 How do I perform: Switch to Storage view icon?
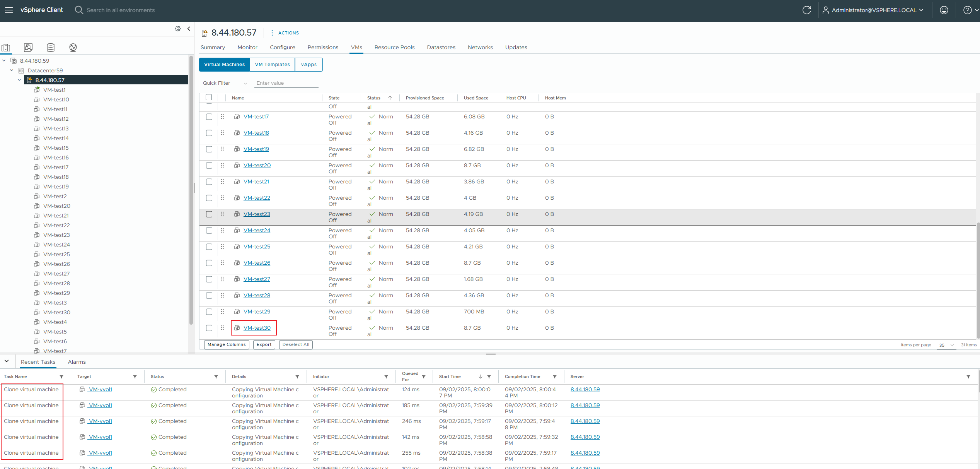pos(51,48)
